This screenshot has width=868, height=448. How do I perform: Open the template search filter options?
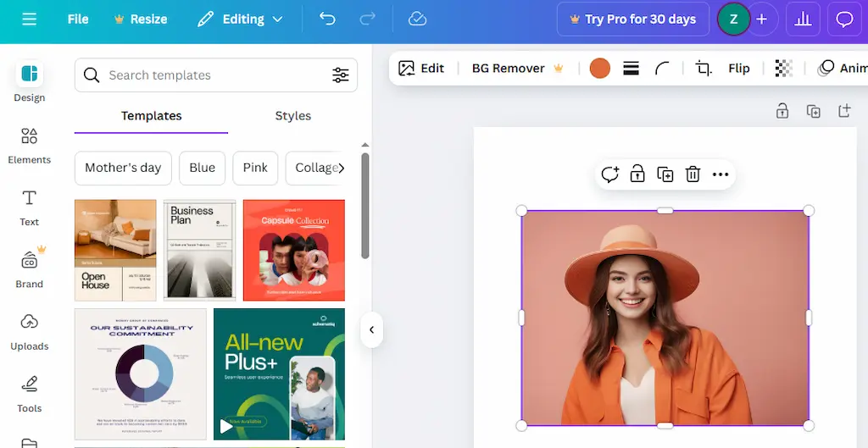click(341, 75)
